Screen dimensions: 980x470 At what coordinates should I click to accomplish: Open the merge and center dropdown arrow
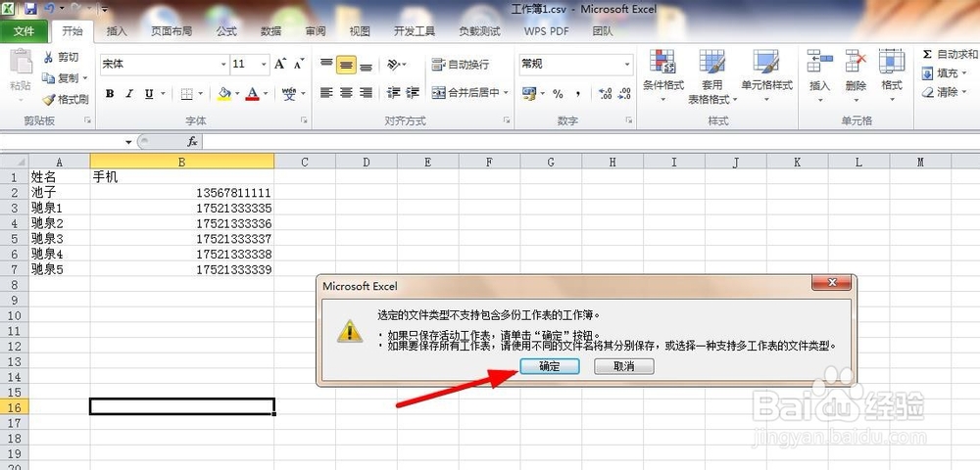click(506, 93)
